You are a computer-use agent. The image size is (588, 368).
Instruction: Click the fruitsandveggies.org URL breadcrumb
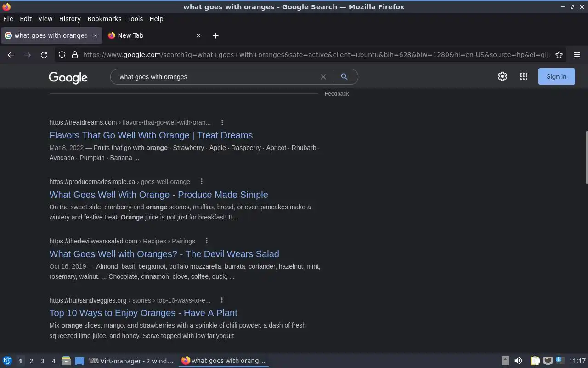click(130, 300)
